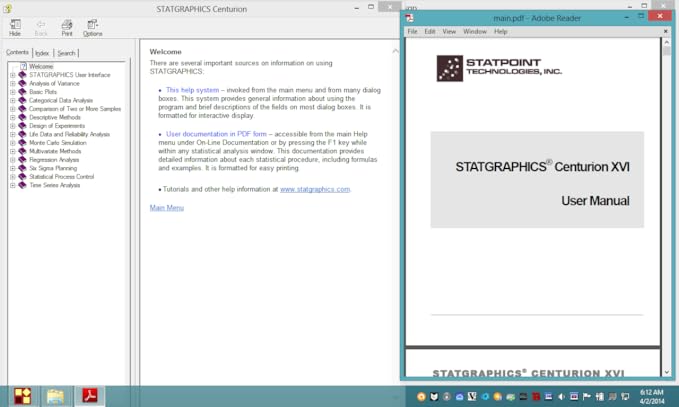
Task: Expand the Multivariate Methods node
Action: click(13, 151)
